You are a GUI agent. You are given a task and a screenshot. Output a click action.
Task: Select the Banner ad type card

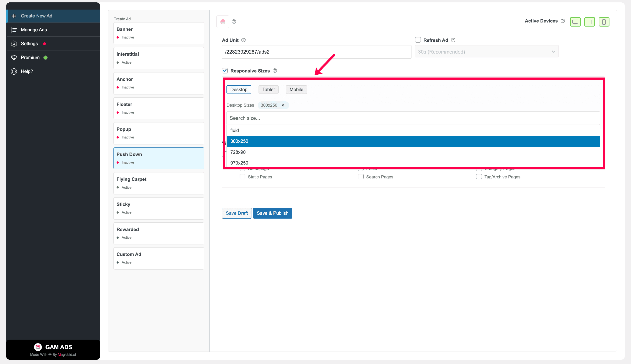point(159,33)
